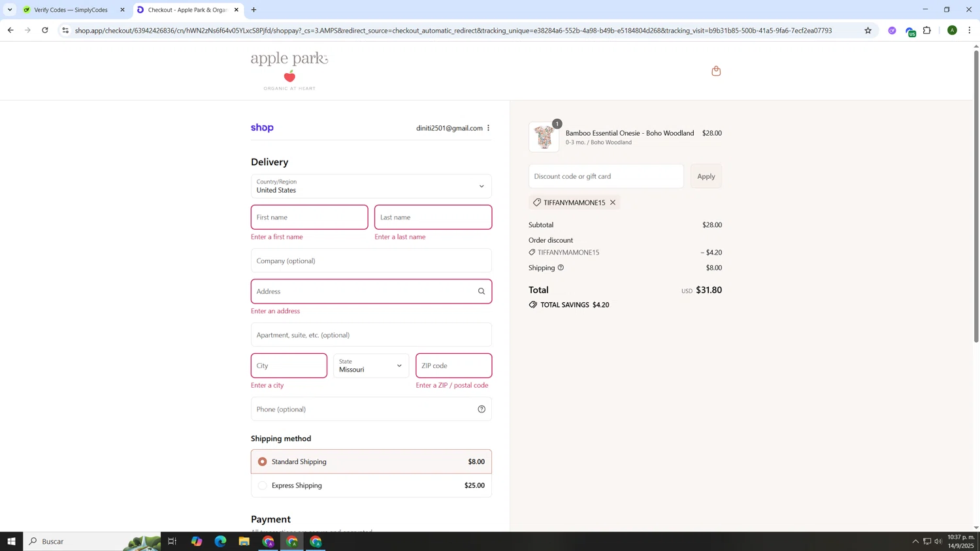Open the tab search dropdown arrow

pos(10,10)
